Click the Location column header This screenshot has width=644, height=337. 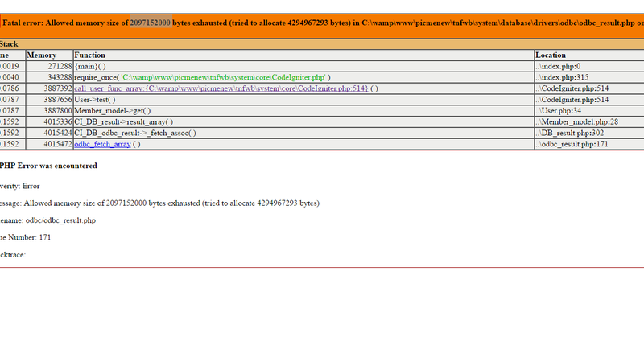589,55
